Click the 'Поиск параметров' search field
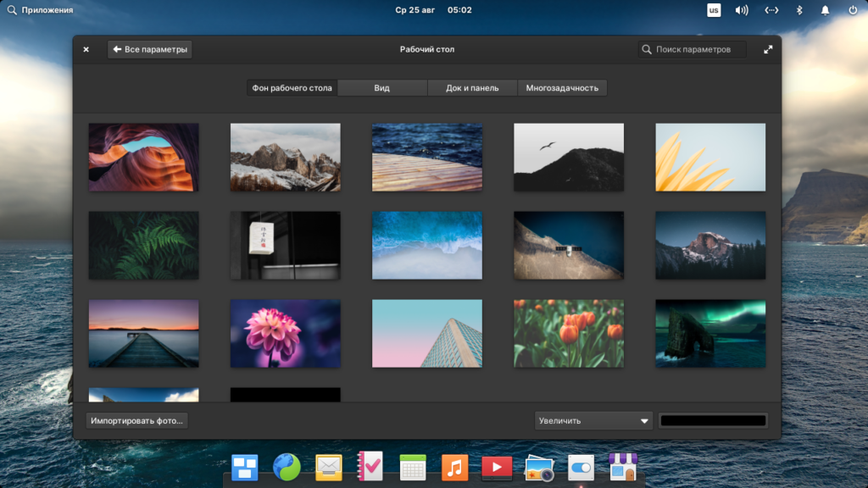Screen dimensions: 868x488 coord(693,49)
